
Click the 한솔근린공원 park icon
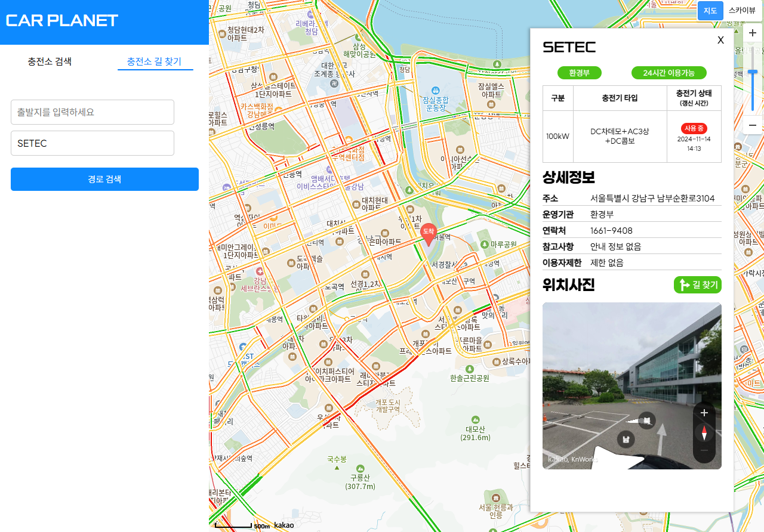tap(470, 369)
